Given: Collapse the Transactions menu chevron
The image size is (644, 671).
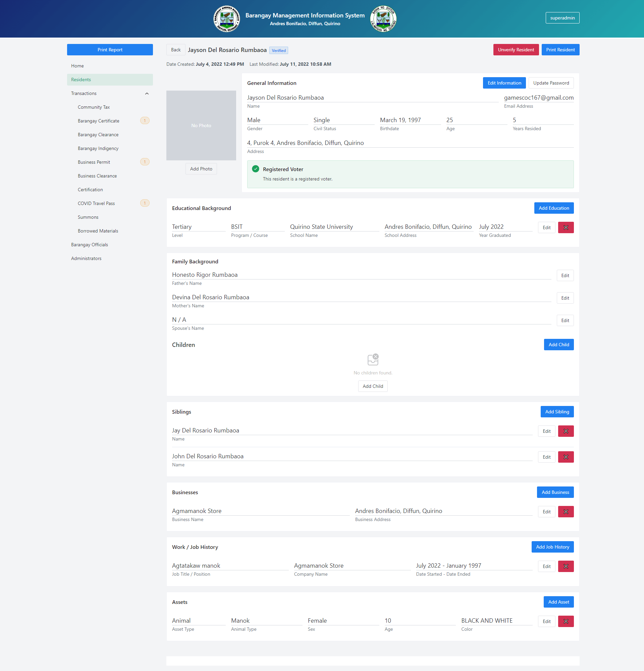Looking at the screenshot, I should click(x=147, y=94).
